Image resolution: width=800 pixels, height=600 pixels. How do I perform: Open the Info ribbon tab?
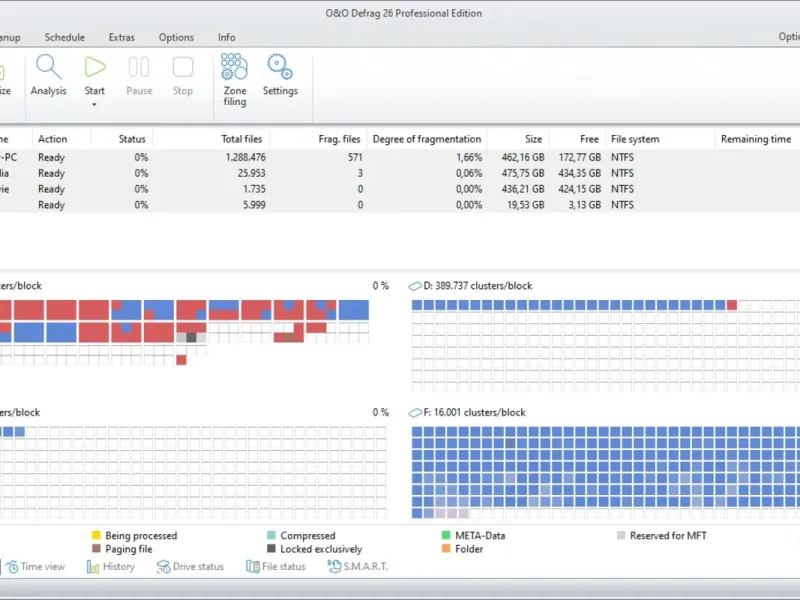[227, 37]
